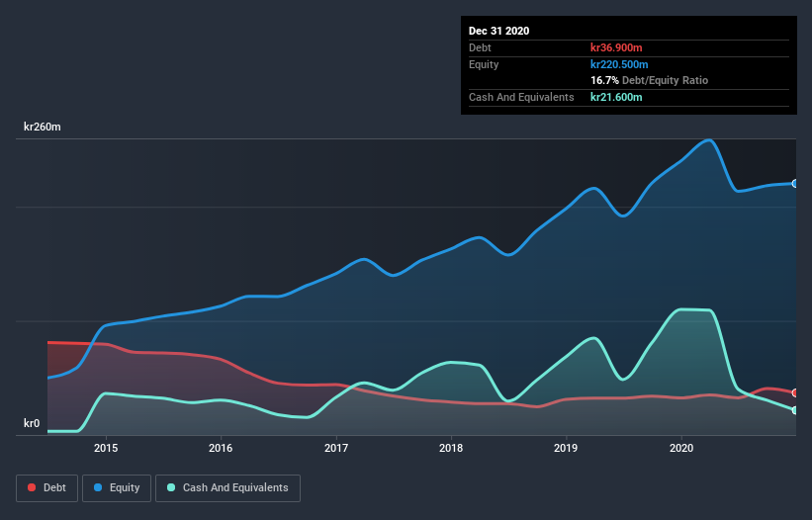Viewport: 812px width, 520px height.
Task: Click the kr36.900m debt value
Action: coord(616,47)
